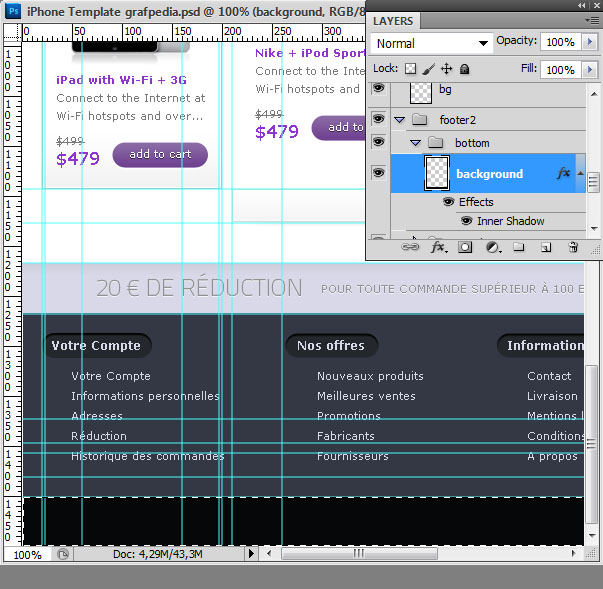Click layers panel scroll down arrow
The width and height of the screenshot is (603, 589).
click(x=594, y=228)
